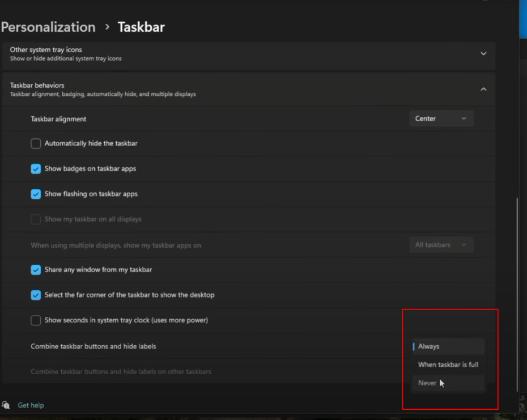Expand the Other system tray icons section

483,54
